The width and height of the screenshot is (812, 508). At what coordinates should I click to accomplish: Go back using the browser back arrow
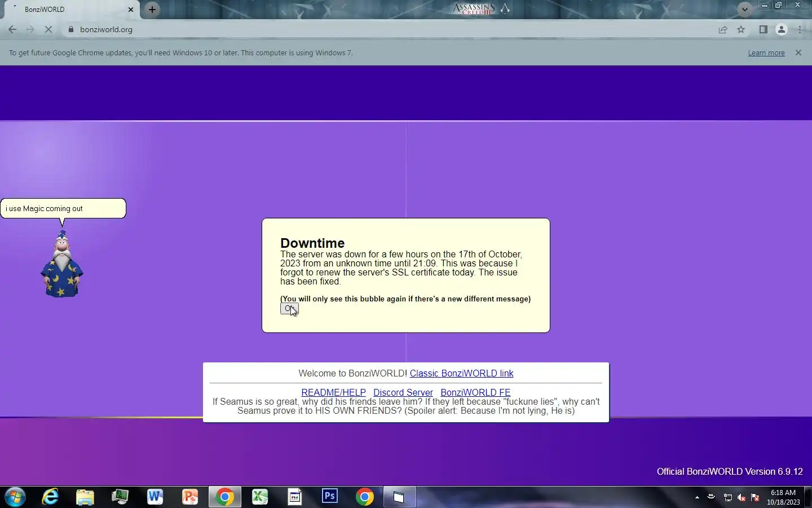[x=12, y=29]
